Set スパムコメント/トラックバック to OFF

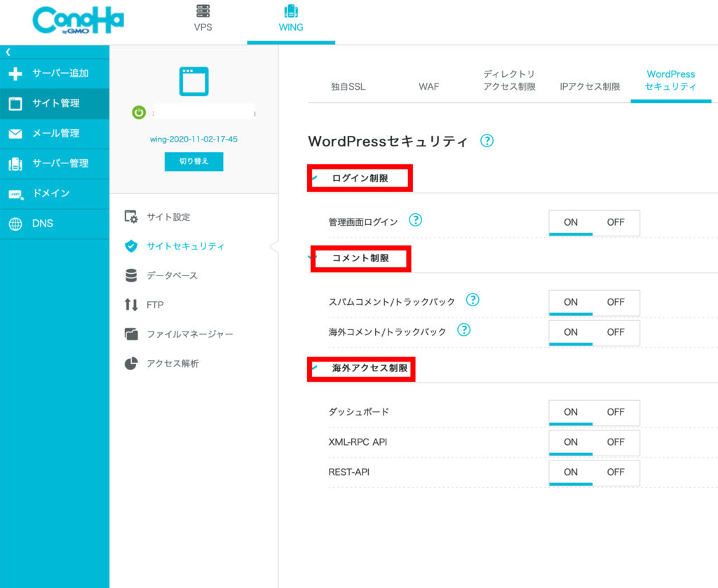coord(616,303)
